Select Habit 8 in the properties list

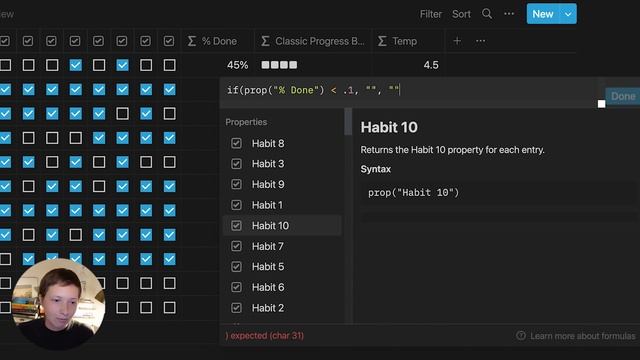(282, 143)
